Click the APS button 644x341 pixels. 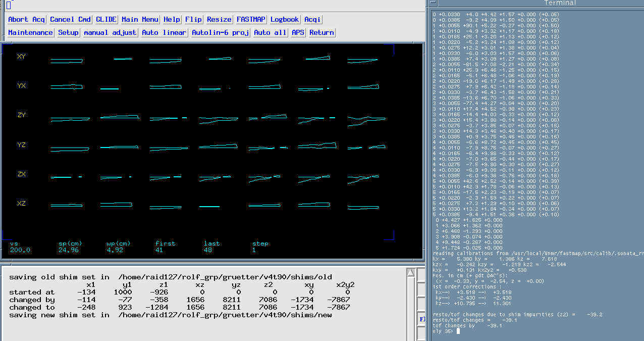[298, 32]
